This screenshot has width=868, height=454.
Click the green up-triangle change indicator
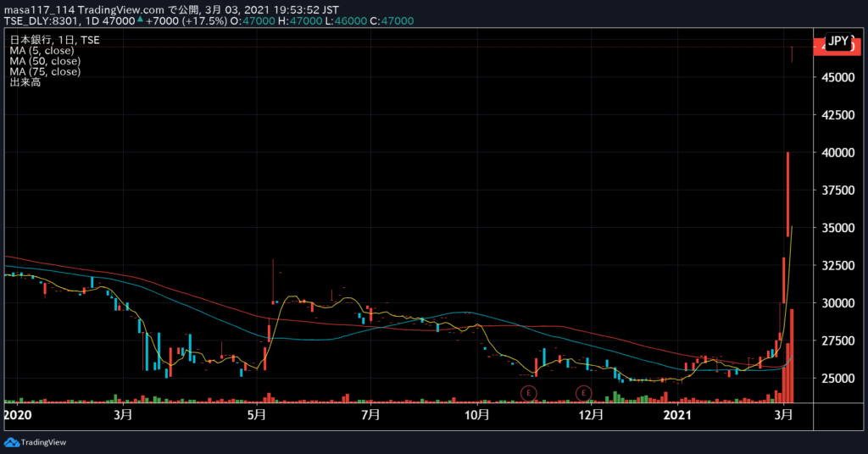[x=140, y=20]
